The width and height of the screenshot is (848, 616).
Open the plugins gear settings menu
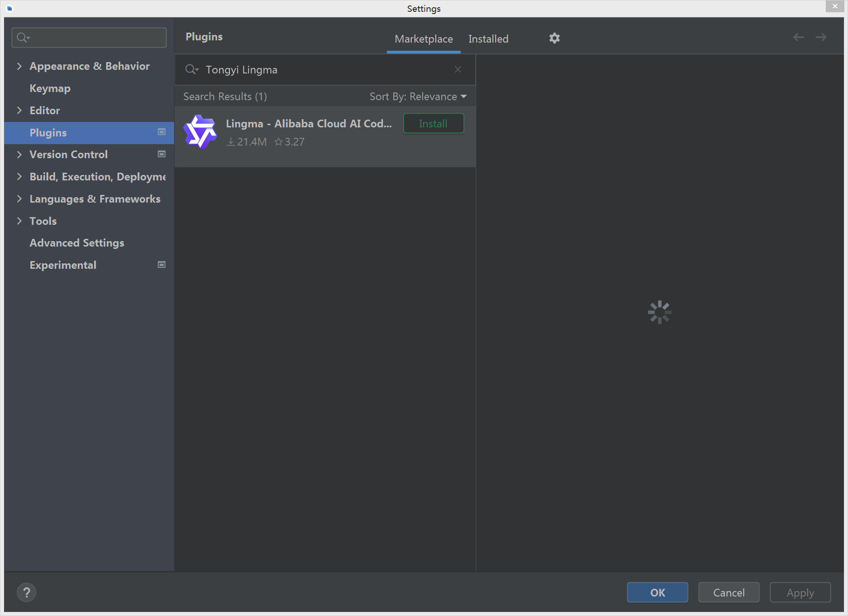click(554, 38)
